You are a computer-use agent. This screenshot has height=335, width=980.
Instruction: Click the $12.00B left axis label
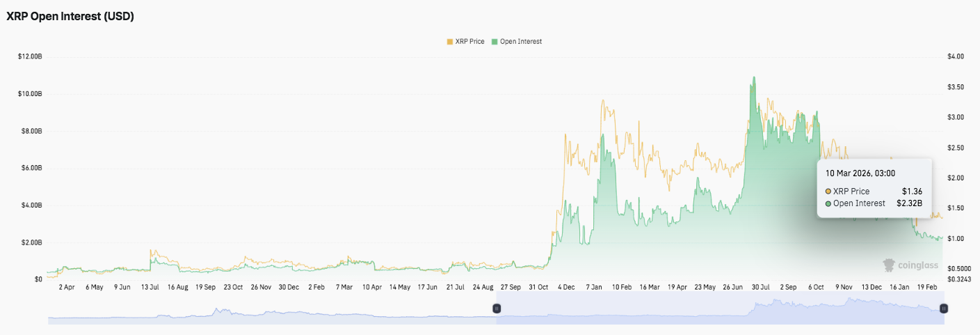30,56
